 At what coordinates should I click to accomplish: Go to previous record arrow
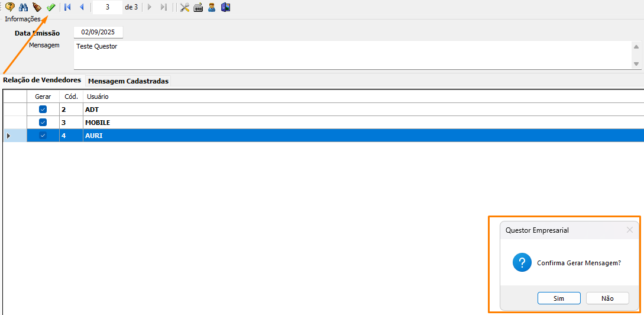coord(82,7)
